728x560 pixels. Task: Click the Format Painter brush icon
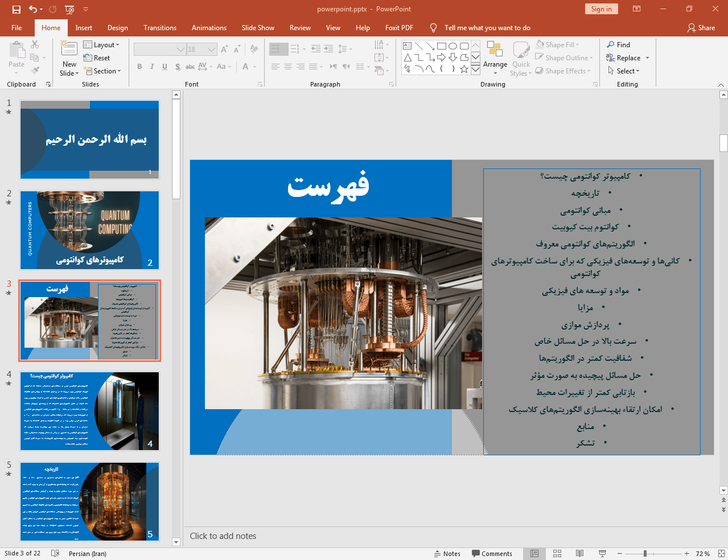(35, 71)
